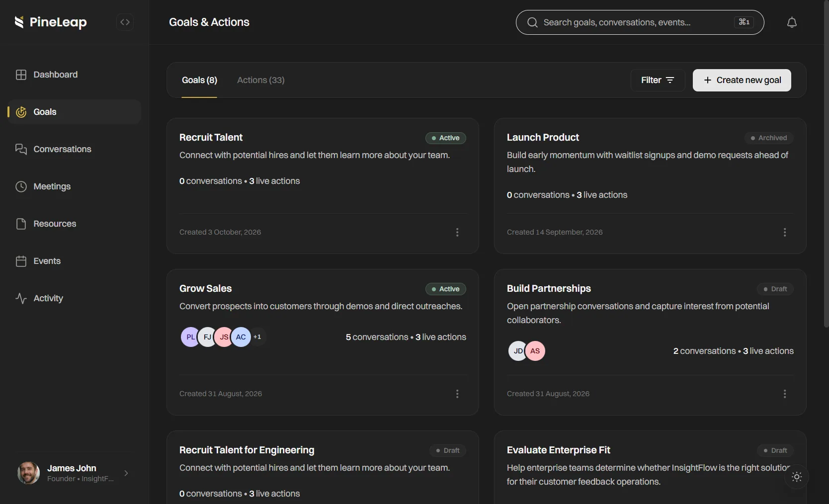Screen dimensions: 829x504
Task: Open Evaluate Enterprise Fit goal title
Action: [x=558, y=450]
